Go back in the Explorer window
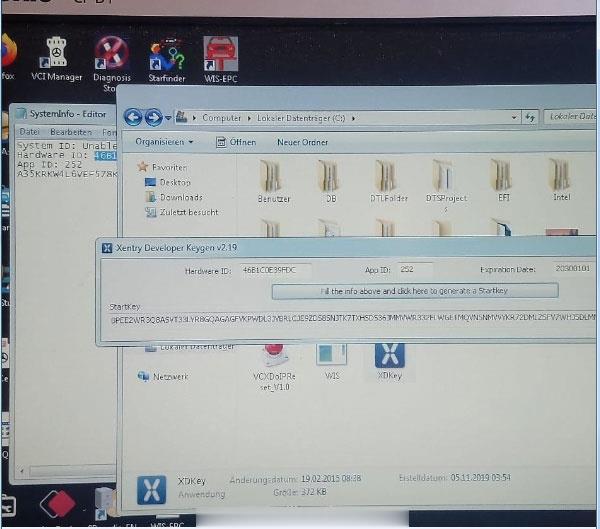The height and width of the screenshot is (529, 600). coord(133,117)
